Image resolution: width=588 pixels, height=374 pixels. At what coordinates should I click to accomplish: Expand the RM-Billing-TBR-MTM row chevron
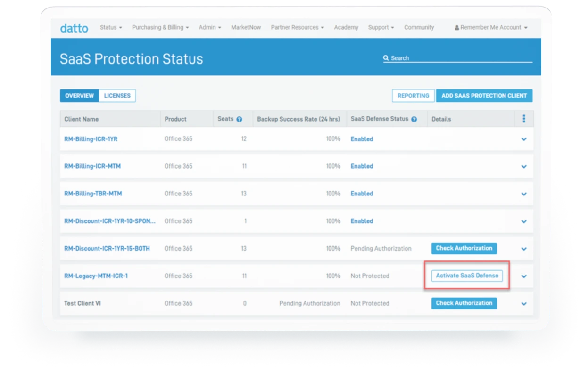coord(524,194)
